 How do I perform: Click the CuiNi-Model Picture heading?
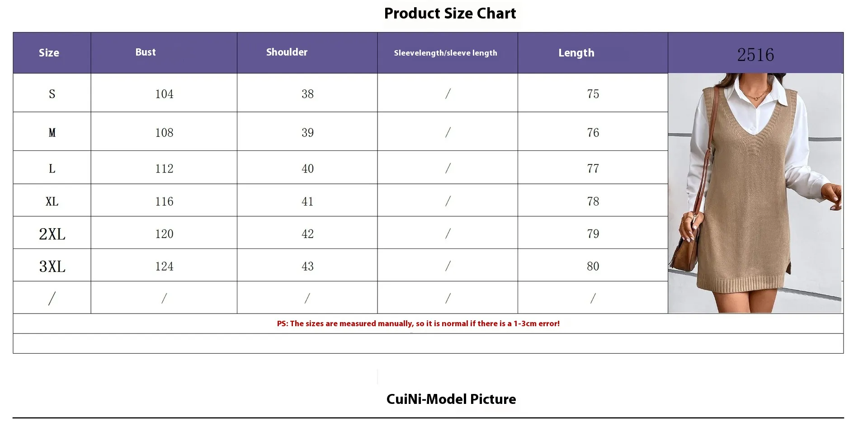point(451,399)
